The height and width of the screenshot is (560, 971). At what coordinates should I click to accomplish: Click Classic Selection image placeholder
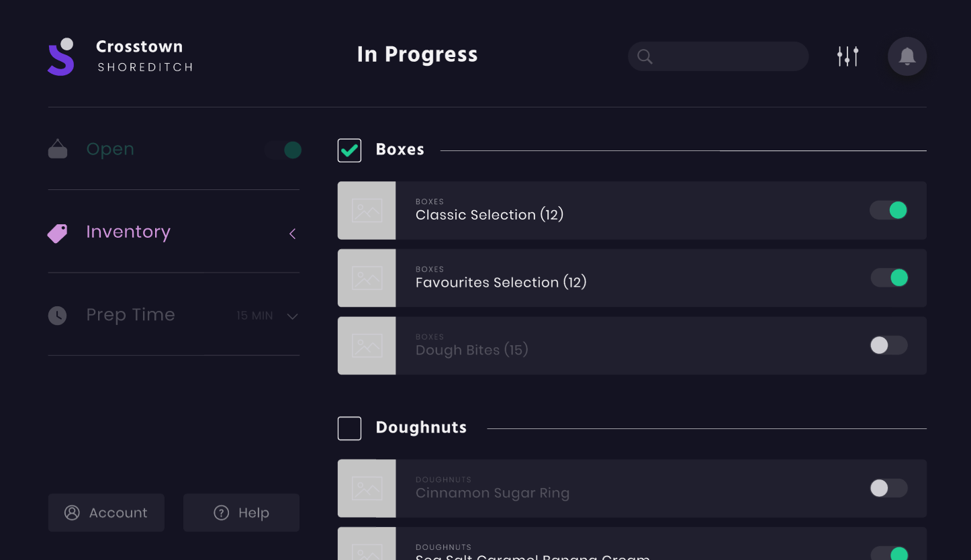point(367,211)
